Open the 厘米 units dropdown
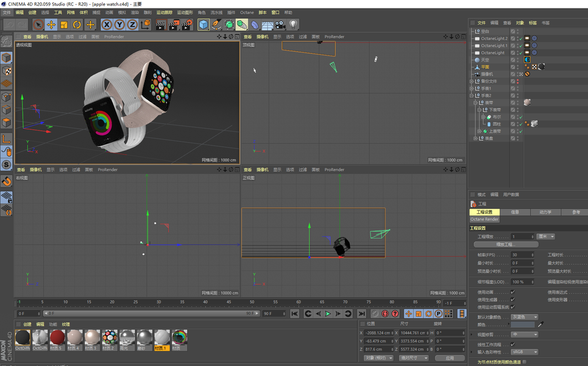Viewport: 588px width, 366px height. click(546, 237)
